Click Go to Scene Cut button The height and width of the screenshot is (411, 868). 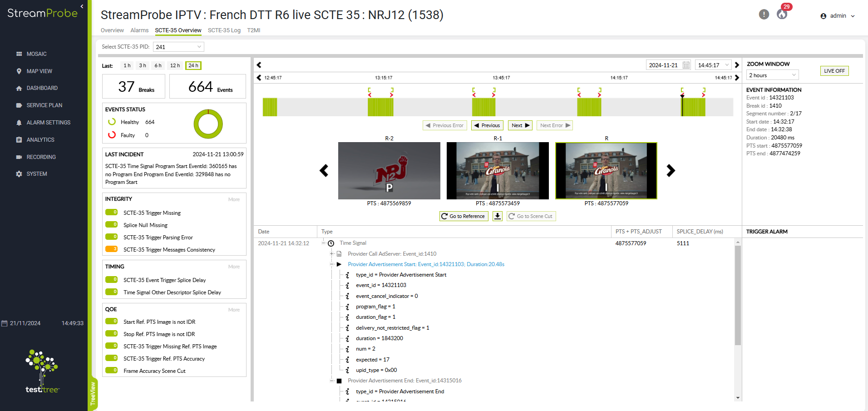coord(531,216)
